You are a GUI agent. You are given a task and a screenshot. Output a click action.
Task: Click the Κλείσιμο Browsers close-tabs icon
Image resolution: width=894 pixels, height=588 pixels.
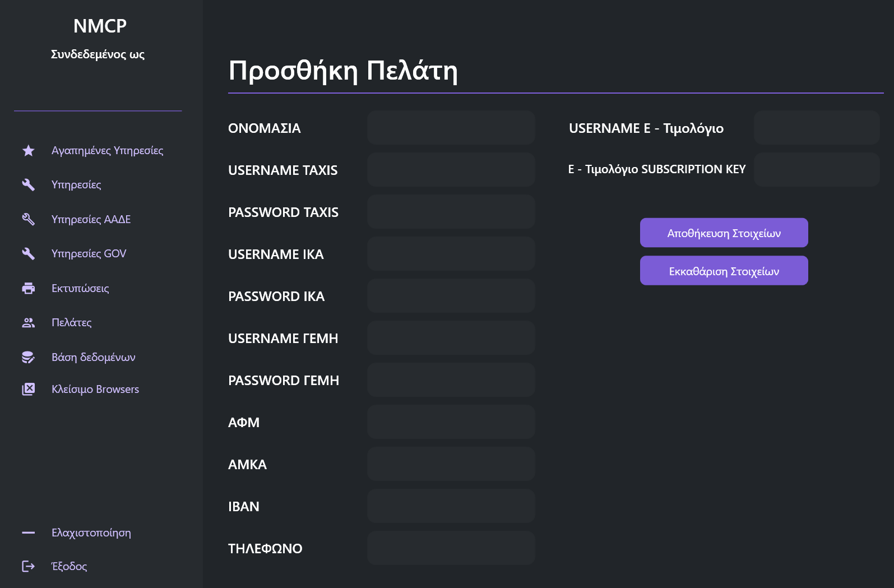29,389
